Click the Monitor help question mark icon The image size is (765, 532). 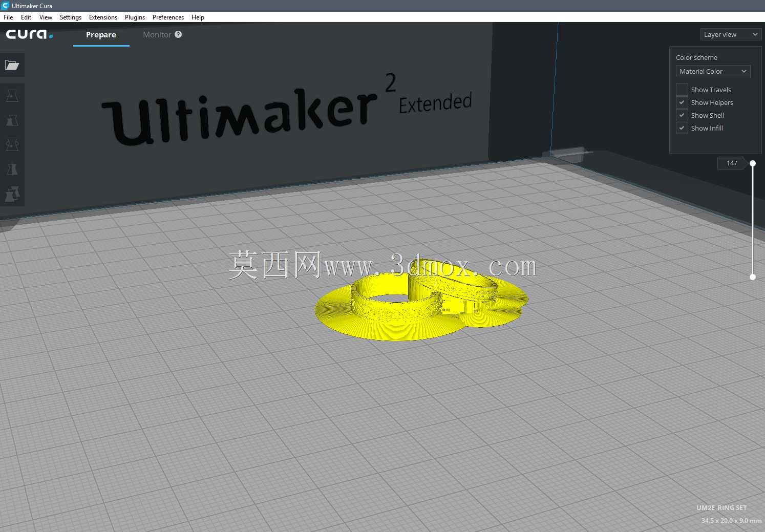pyautogui.click(x=178, y=34)
